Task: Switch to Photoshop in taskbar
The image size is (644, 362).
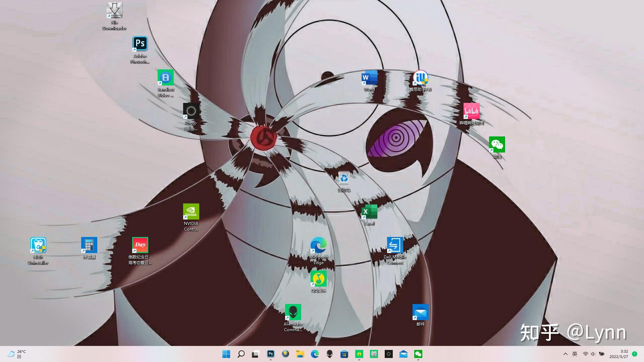Action: click(x=271, y=354)
